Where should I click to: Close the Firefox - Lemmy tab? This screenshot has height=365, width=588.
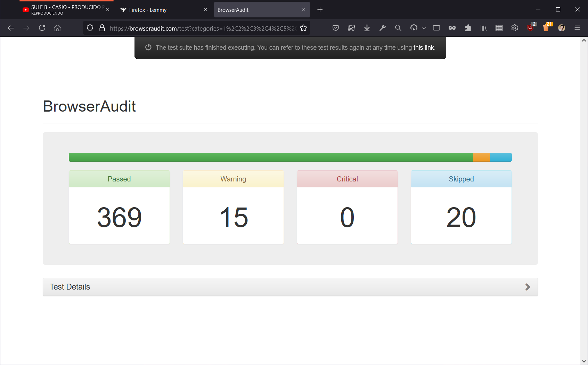pos(205,10)
